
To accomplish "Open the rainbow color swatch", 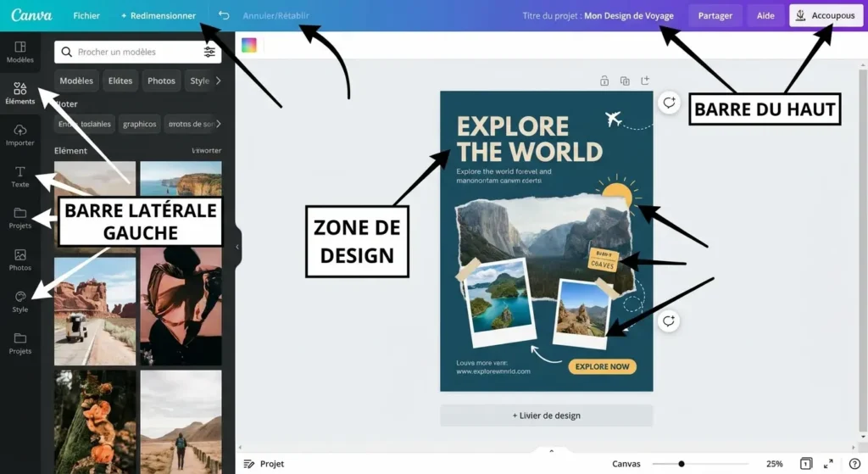I will coord(249,45).
